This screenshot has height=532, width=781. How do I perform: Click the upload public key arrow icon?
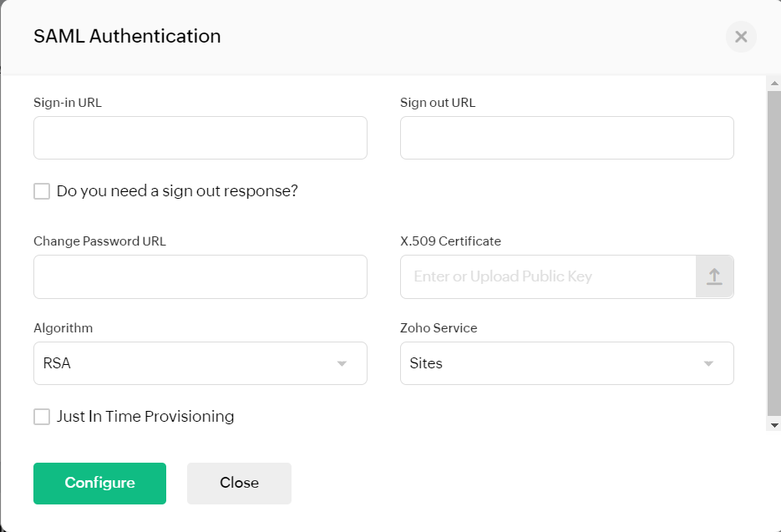[714, 276]
